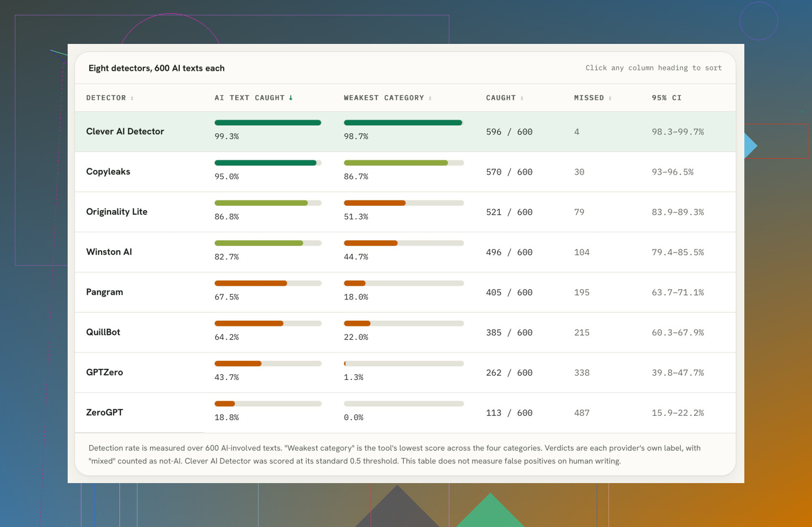Screen dimensions: 812x527
Task: Click Copyleaks 95.0% green progress bar
Action: [x=265, y=163]
